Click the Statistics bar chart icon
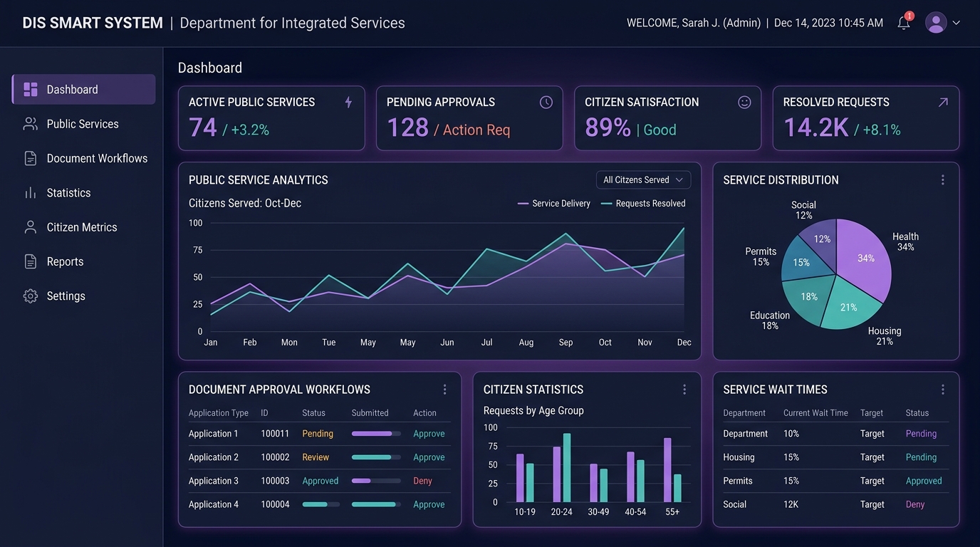The height and width of the screenshot is (547, 980). tap(31, 193)
